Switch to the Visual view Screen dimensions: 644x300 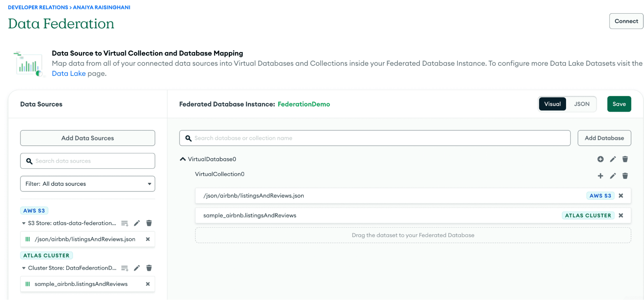point(552,104)
